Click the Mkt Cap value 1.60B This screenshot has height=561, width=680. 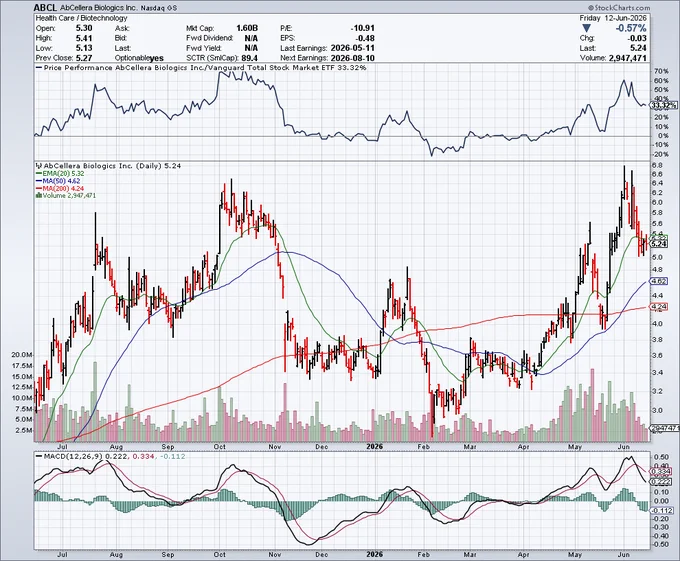[x=247, y=28]
